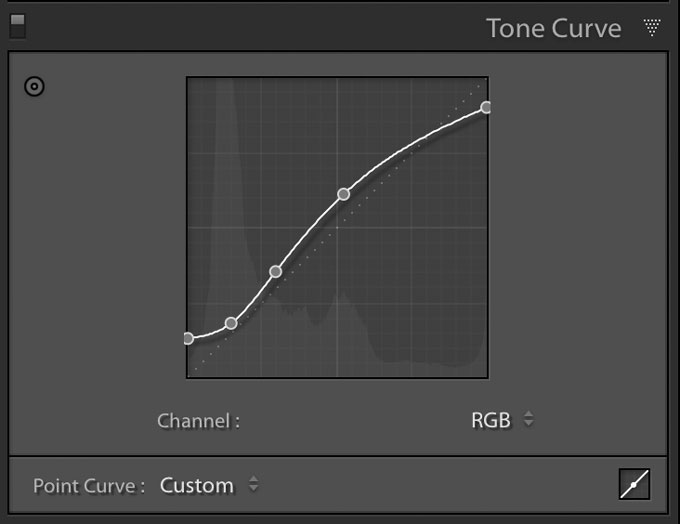Click the histogram center gridline intersection
This screenshot has width=680, height=524.
tap(337, 227)
